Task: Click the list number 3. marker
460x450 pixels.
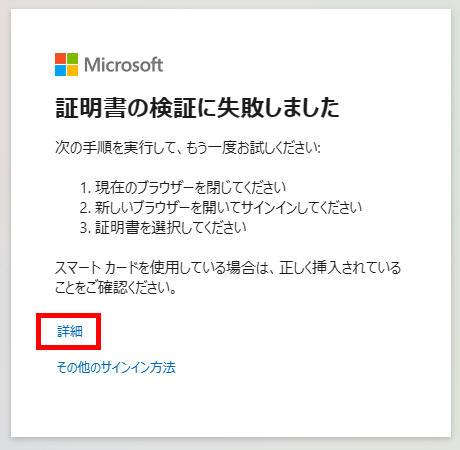Action: [x=86, y=228]
